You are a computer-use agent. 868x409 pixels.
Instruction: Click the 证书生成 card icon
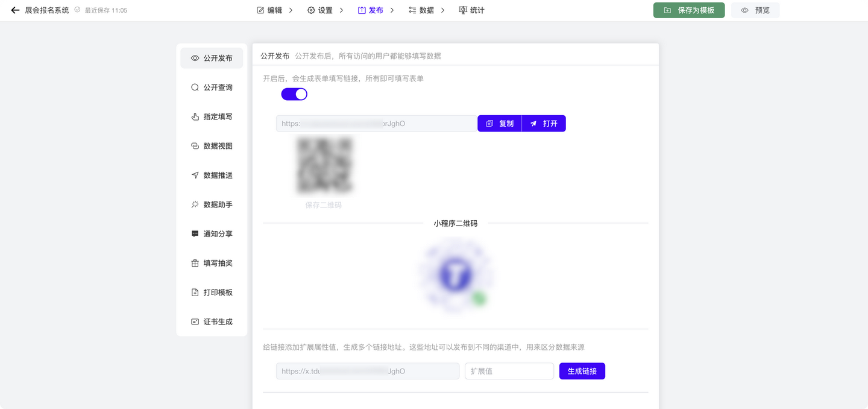(195, 322)
